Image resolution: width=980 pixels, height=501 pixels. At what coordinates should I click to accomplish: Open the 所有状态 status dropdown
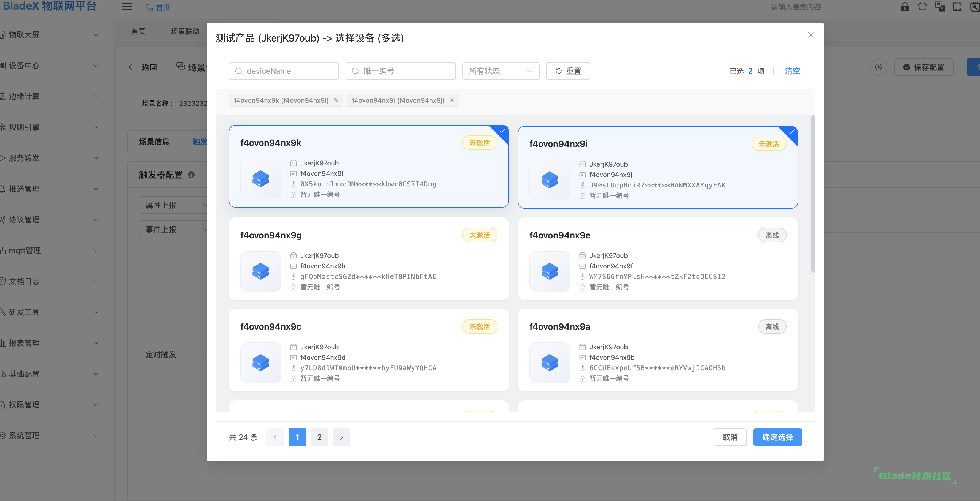coord(500,71)
